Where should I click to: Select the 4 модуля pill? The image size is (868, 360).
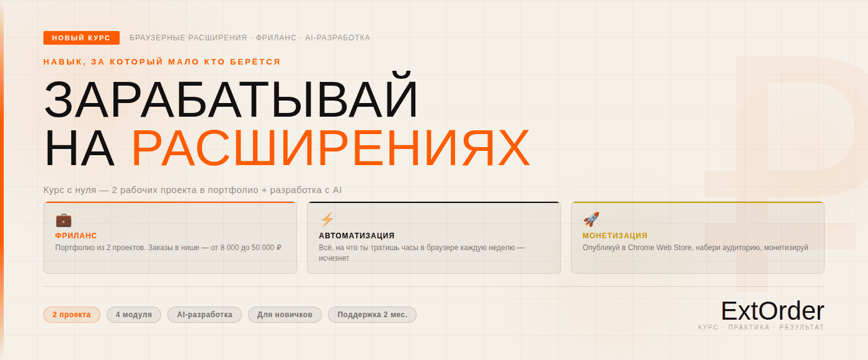[134, 315]
